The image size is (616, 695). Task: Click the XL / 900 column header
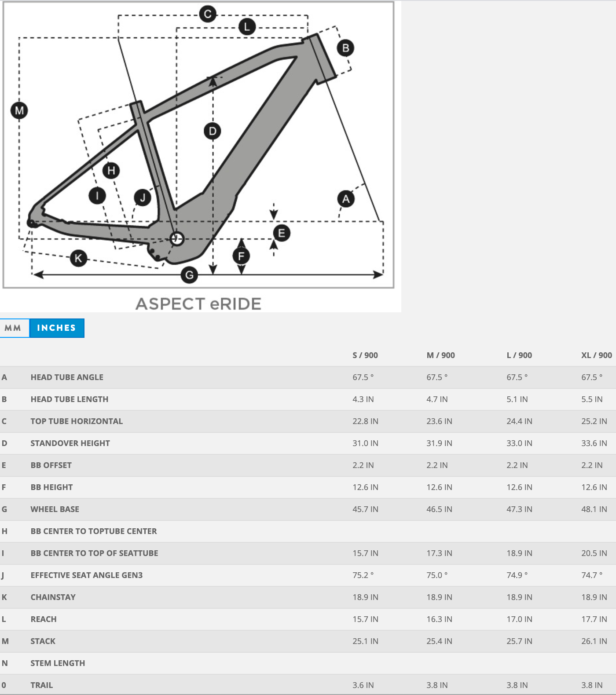click(x=597, y=355)
